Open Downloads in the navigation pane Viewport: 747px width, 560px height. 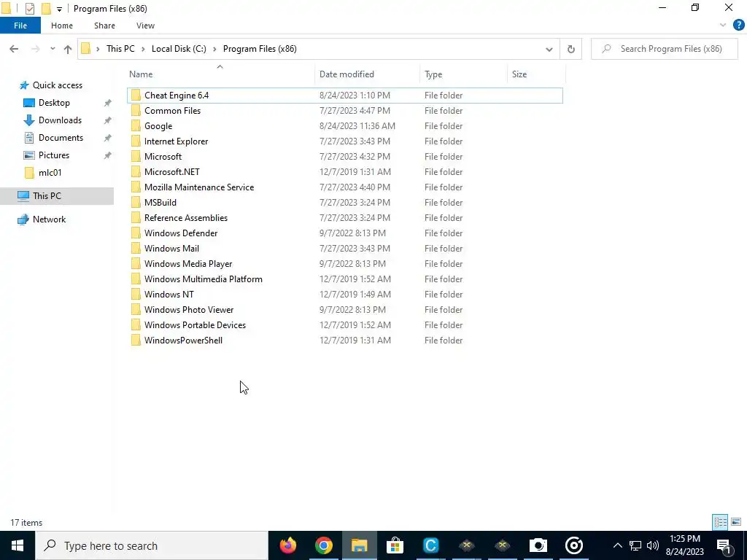click(x=60, y=120)
